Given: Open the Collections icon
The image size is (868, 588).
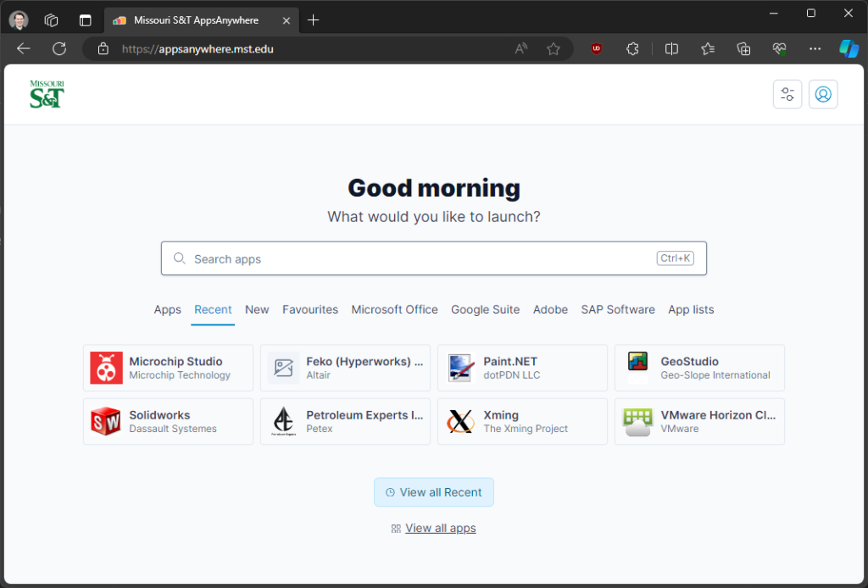Looking at the screenshot, I should (743, 48).
